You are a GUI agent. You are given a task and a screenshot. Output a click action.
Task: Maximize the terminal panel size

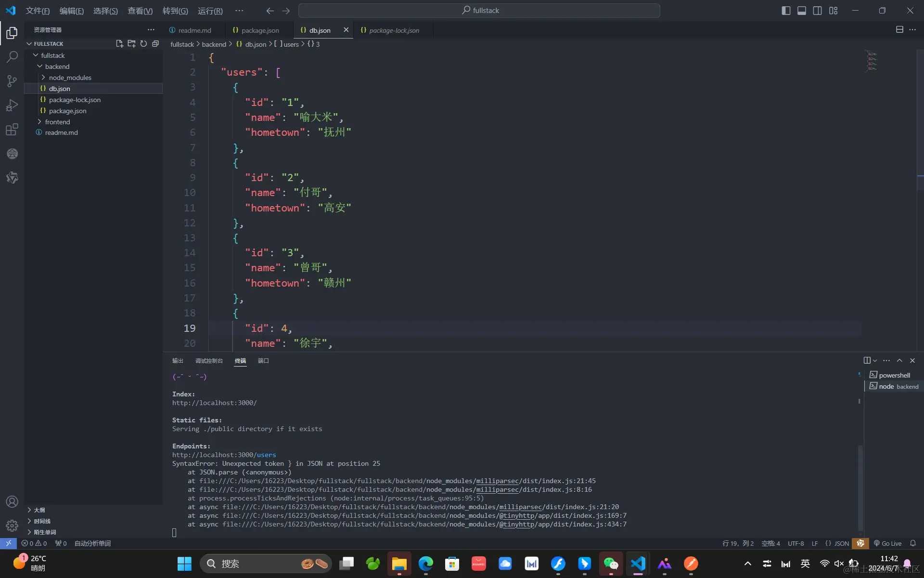click(899, 360)
